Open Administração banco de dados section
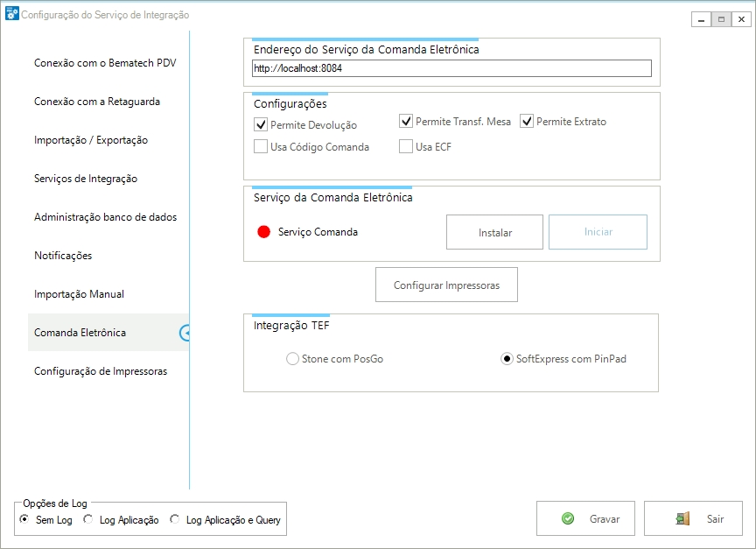The width and height of the screenshot is (756, 549). [106, 217]
